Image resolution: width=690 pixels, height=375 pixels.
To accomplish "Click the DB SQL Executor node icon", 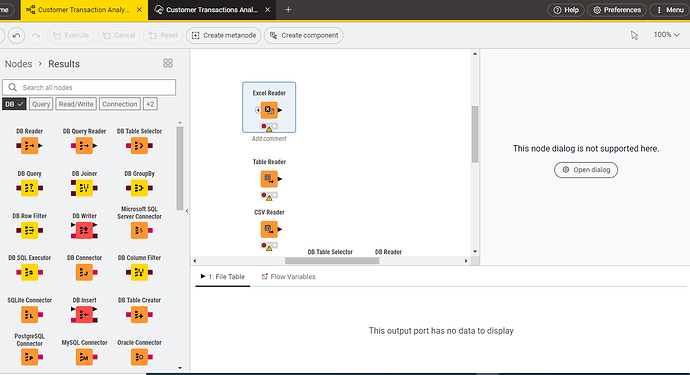I will [29, 272].
